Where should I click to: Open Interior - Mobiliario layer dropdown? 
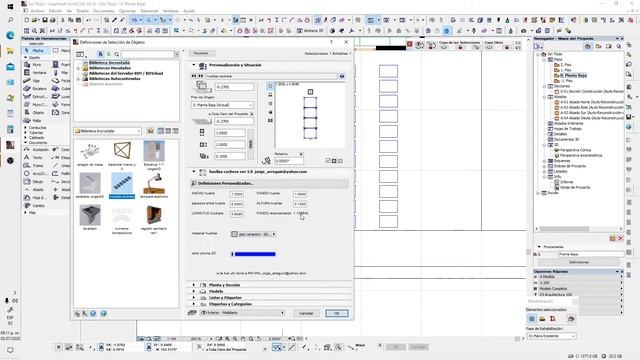tap(242, 313)
